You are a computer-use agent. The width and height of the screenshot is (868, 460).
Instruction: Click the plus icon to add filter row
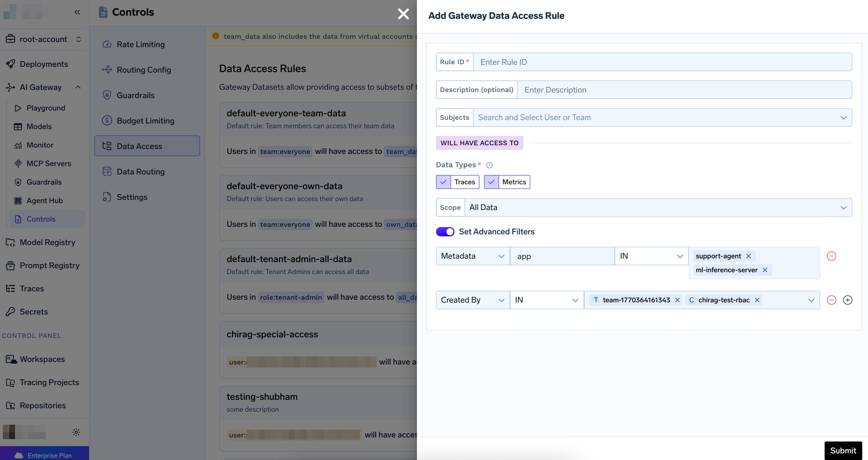pyautogui.click(x=847, y=300)
